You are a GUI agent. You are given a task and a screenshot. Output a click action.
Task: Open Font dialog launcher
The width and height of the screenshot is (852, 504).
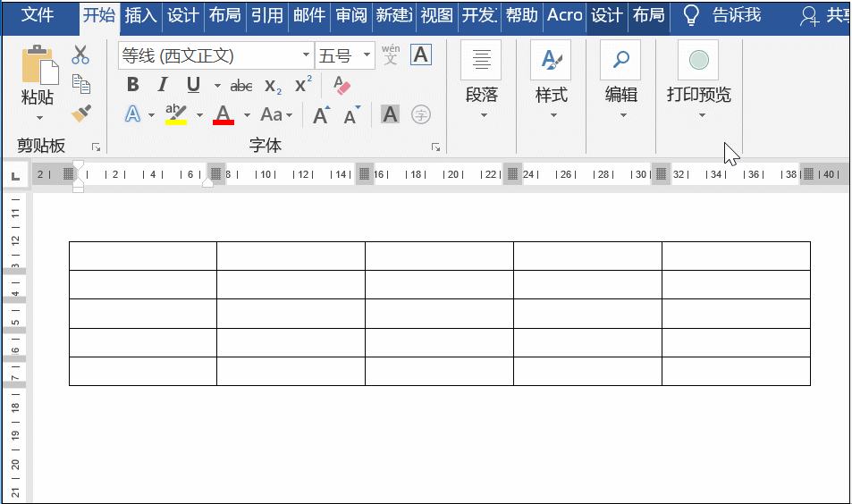click(x=435, y=147)
